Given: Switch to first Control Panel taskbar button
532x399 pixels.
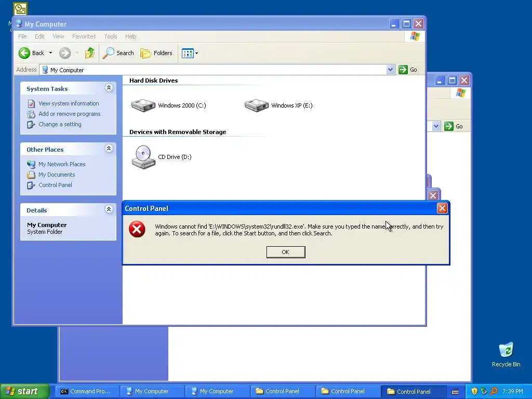Looking at the screenshot, I should click(x=282, y=391).
